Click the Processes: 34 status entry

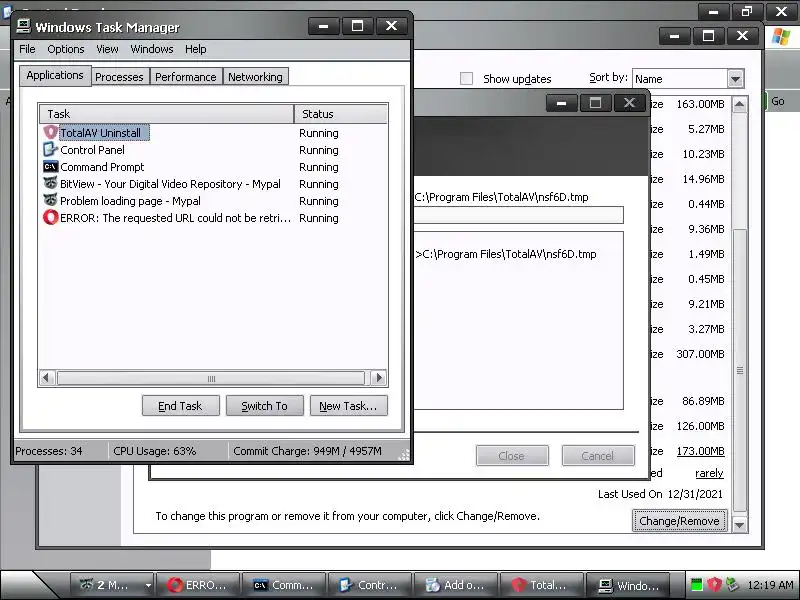coord(49,451)
